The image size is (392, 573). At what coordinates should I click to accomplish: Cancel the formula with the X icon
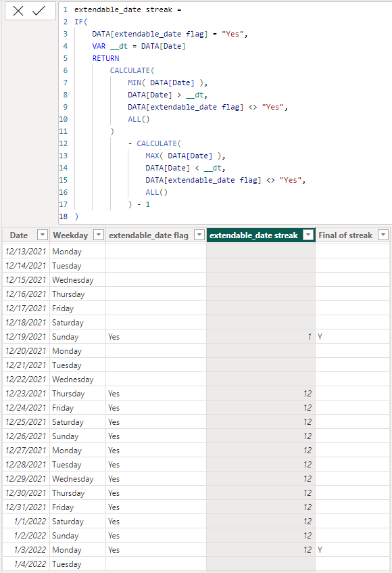(x=18, y=11)
